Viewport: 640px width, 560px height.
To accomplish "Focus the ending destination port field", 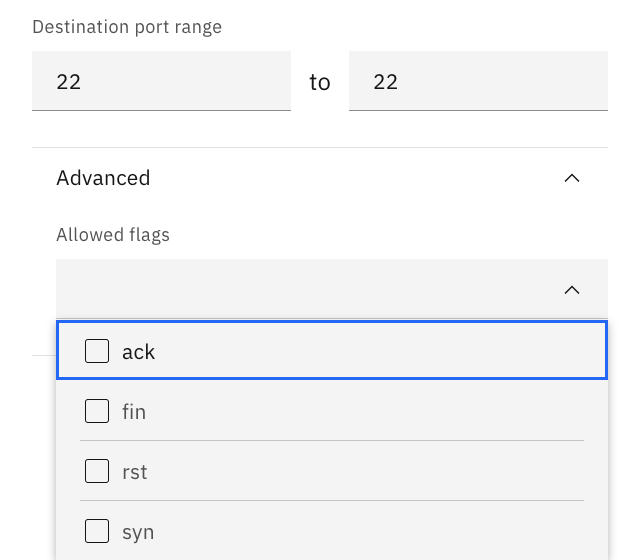I will coord(478,81).
